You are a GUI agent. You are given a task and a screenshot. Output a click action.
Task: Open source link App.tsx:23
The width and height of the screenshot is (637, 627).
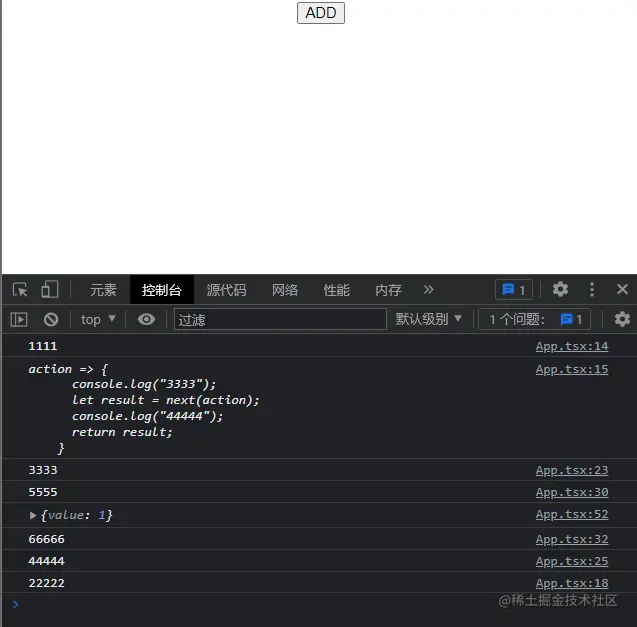pyautogui.click(x=572, y=470)
